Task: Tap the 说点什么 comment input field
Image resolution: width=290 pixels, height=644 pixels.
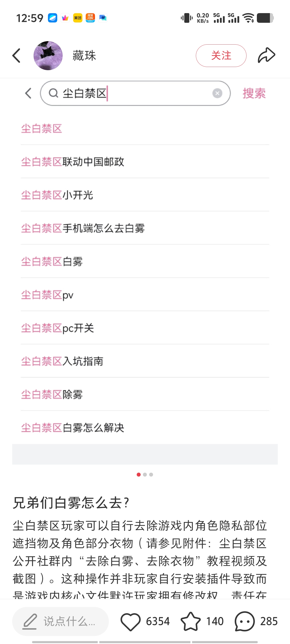Action: [x=69, y=621]
